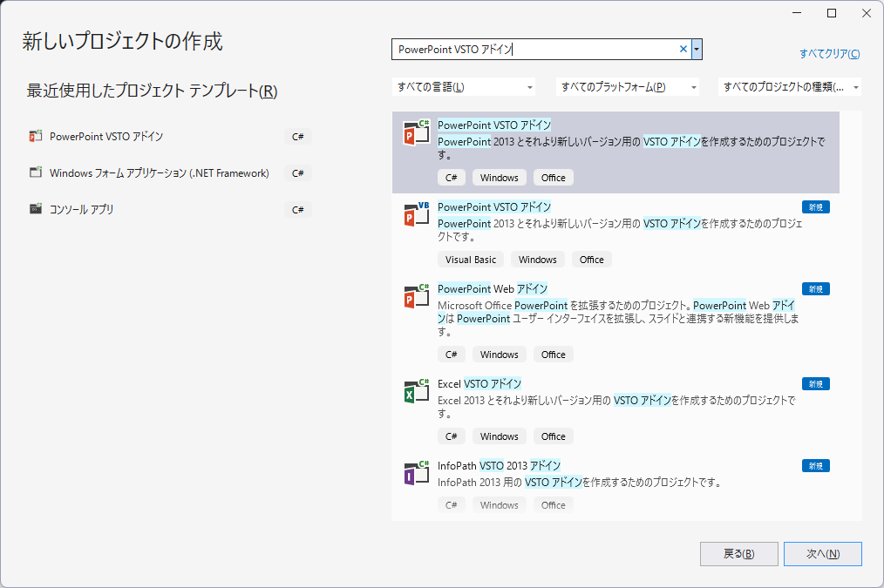Click the Office tag beside Visual Basic template
This screenshot has width=884, height=588.
point(592,260)
